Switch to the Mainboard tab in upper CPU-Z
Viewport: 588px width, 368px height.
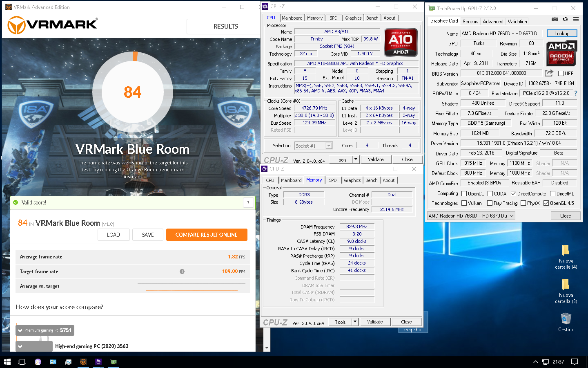292,18
